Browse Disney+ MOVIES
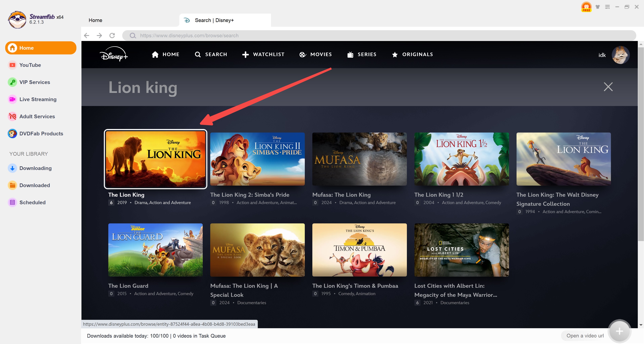The width and height of the screenshot is (644, 344). (316, 54)
